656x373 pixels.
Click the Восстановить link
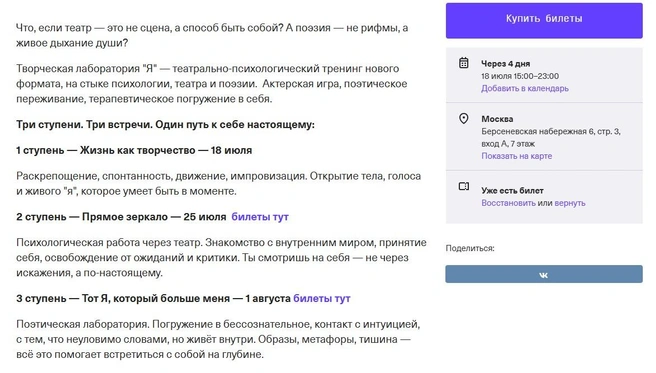coord(508,203)
